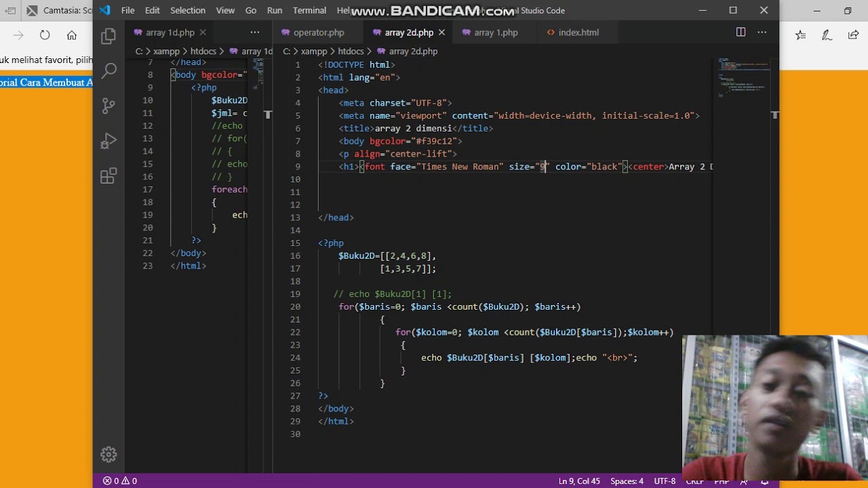Viewport: 868px width, 488px height.
Task: Click the closing </html> tag in right editor
Action: click(x=336, y=422)
